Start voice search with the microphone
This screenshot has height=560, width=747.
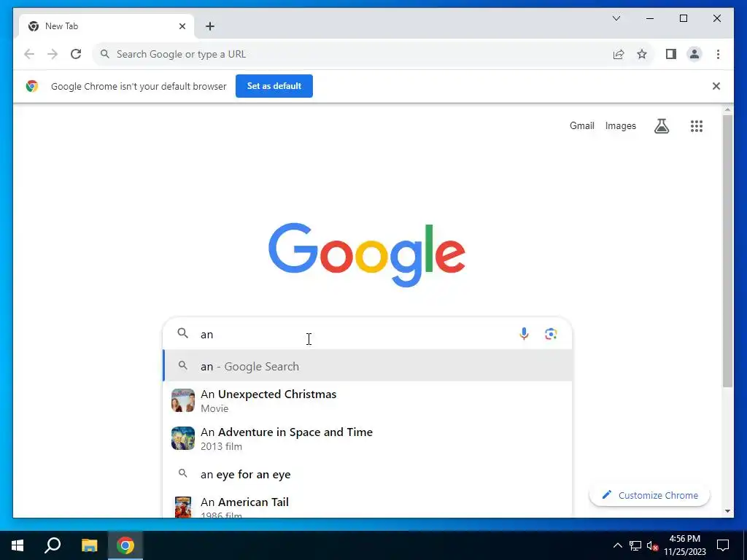524,334
